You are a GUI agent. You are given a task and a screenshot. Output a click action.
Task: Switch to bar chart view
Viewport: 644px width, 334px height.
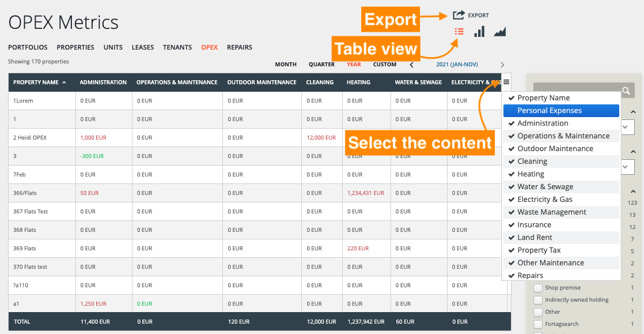[x=479, y=32]
